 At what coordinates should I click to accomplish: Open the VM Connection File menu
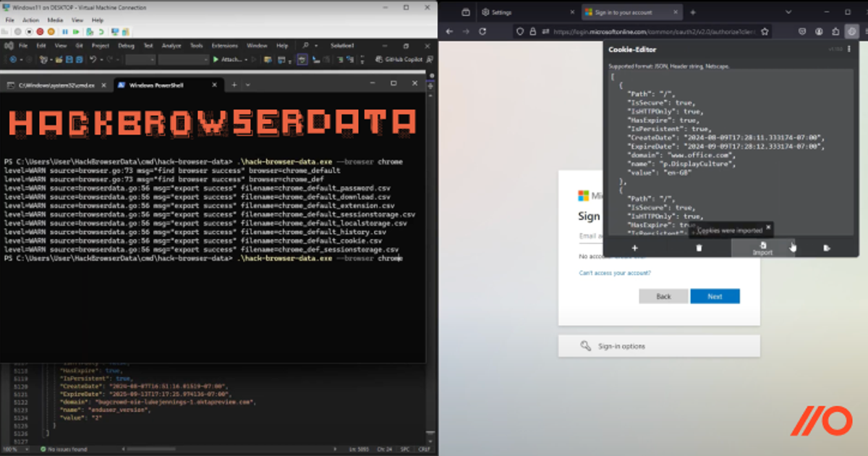tap(10, 20)
